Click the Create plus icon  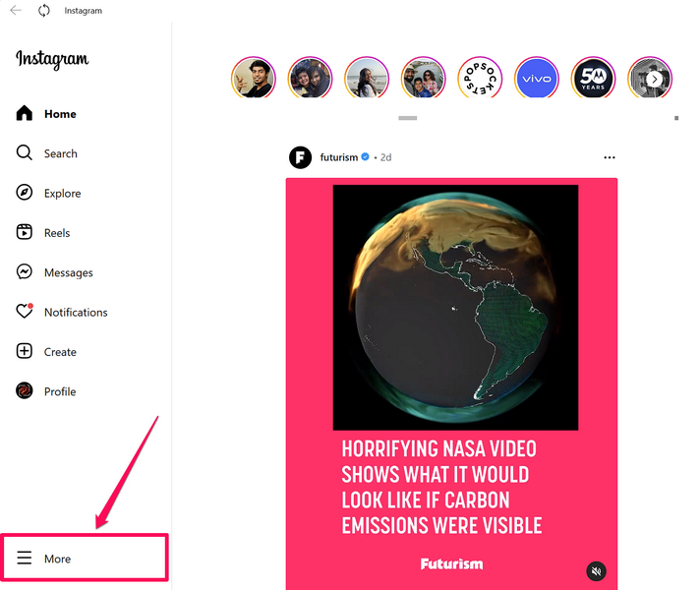25,351
